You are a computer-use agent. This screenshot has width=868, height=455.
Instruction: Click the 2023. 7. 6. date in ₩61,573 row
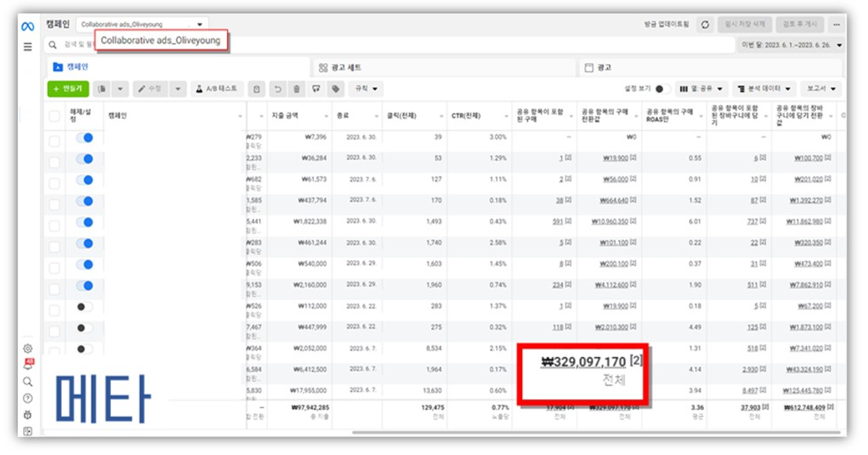click(362, 179)
